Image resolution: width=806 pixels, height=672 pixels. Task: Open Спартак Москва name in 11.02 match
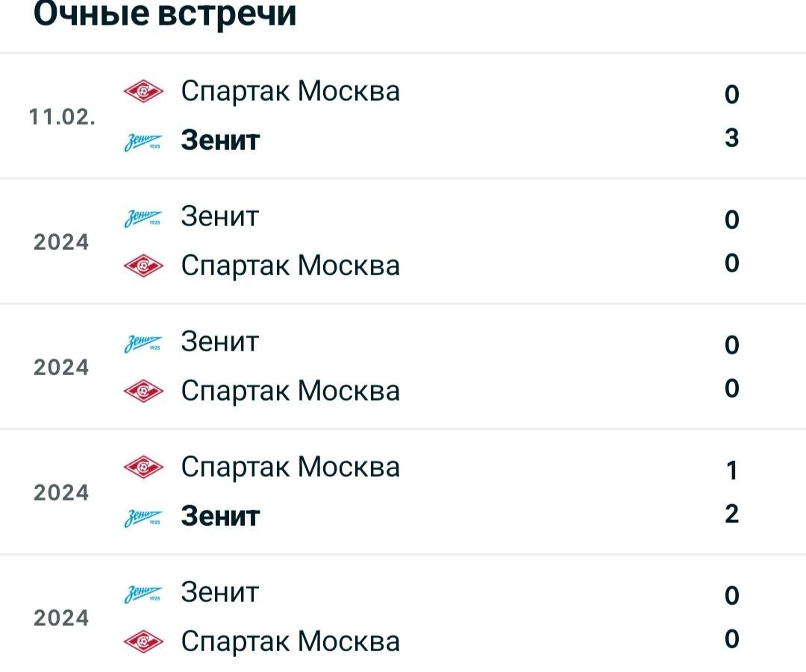[x=290, y=92]
